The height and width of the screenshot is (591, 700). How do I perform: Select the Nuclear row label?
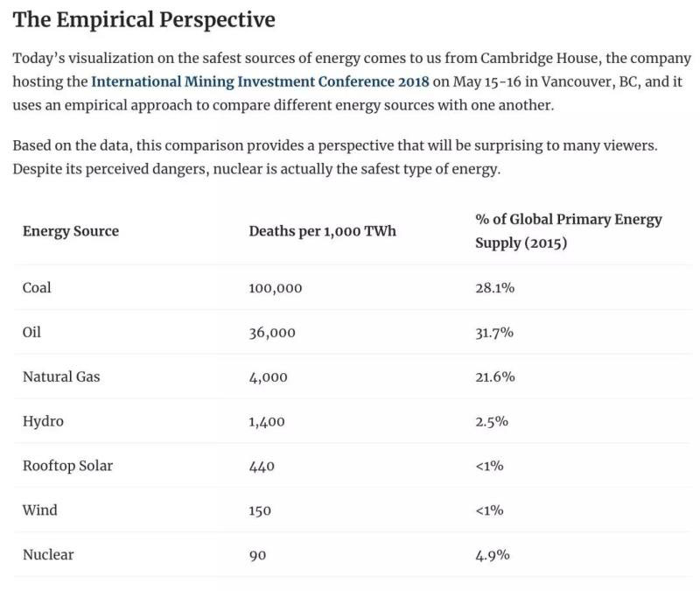tap(48, 554)
